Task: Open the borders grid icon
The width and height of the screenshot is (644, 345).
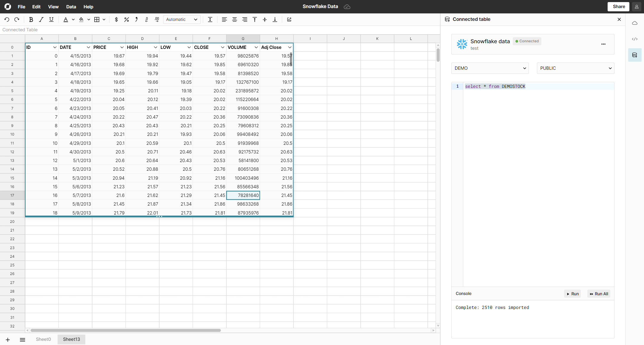Action: tap(97, 20)
